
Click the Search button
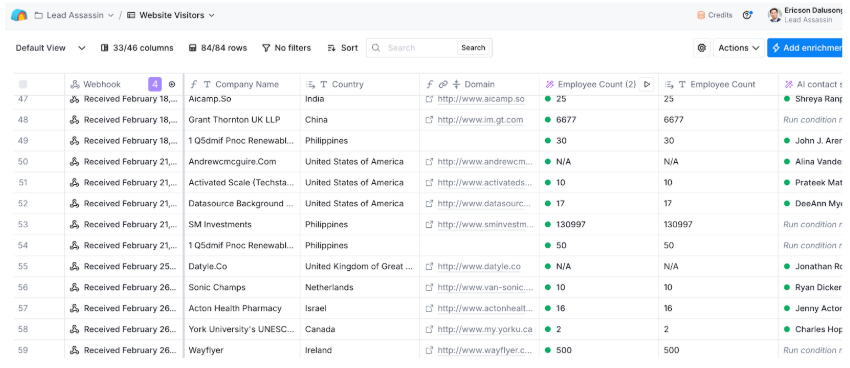tap(473, 48)
